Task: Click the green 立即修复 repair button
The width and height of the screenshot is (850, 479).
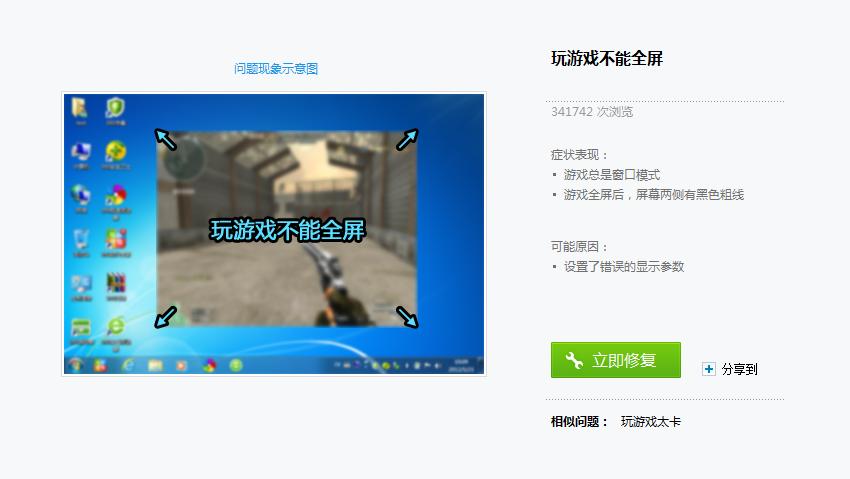Action: [x=615, y=360]
